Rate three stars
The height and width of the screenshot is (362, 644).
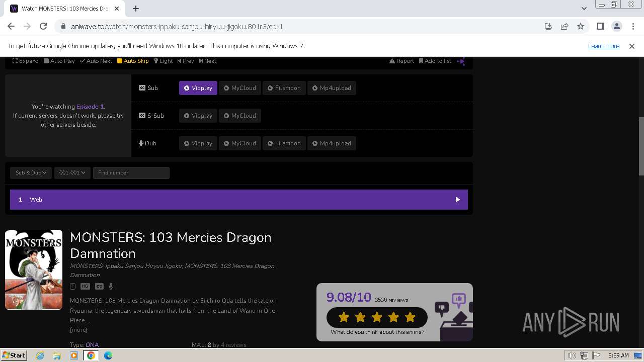point(377,317)
